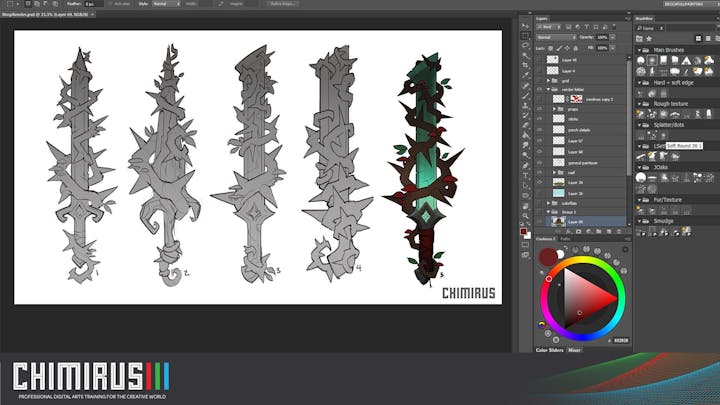Select the Zoom tool
The image size is (720, 405).
[525, 216]
